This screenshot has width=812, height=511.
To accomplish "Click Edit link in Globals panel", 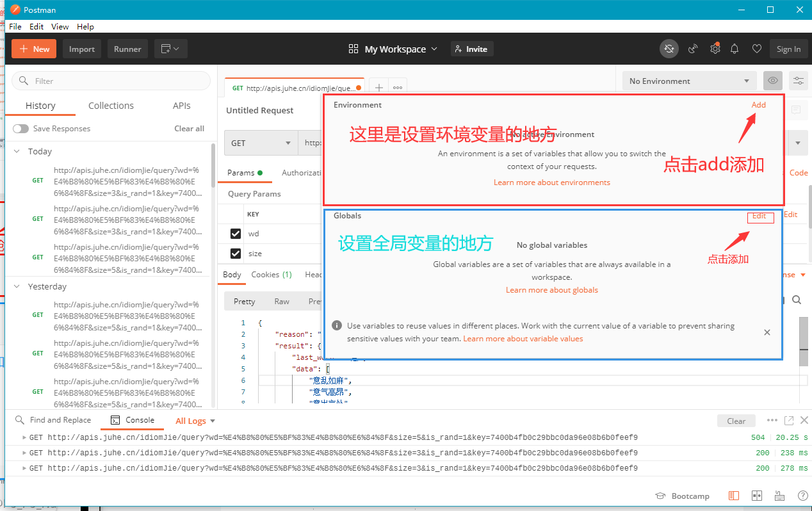I will tap(759, 216).
